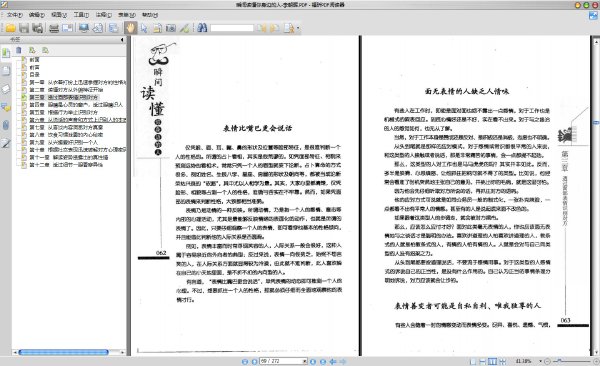Open the 工具 menu
The height and width of the screenshot is (366, 600).
pyautogui.click(x=81, y=15)
